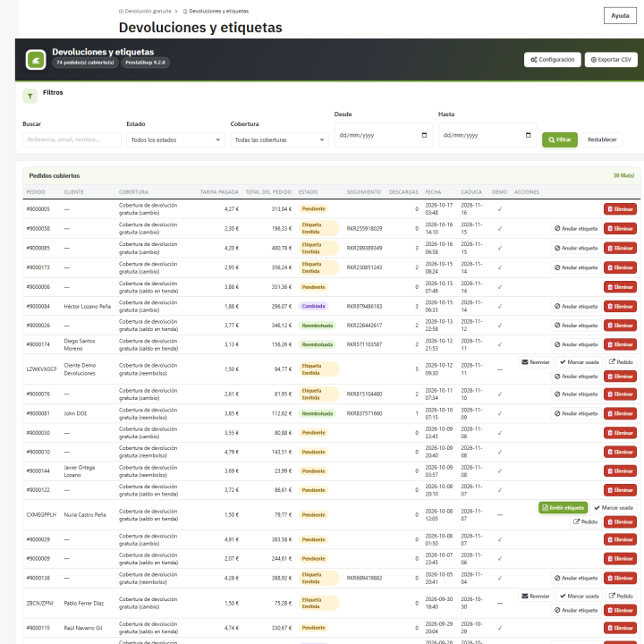644x644 pixels.
Task: Click the TOTAL DEL PEDIDO column header
Action: click(268, 192)
